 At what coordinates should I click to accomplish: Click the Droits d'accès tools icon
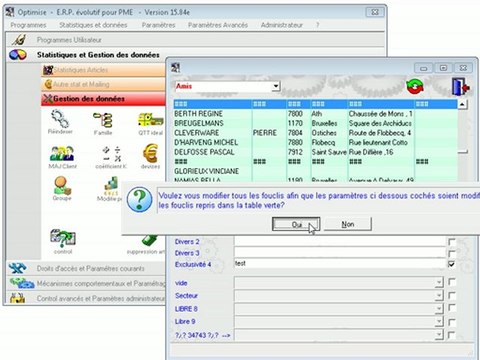(17, 268)
